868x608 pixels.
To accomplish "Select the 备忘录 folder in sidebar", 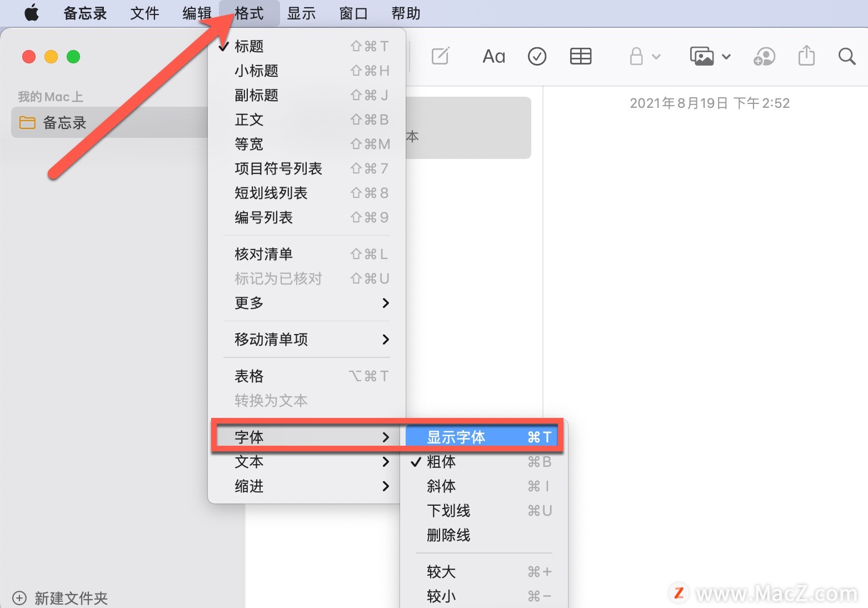I will click(110, 122).
